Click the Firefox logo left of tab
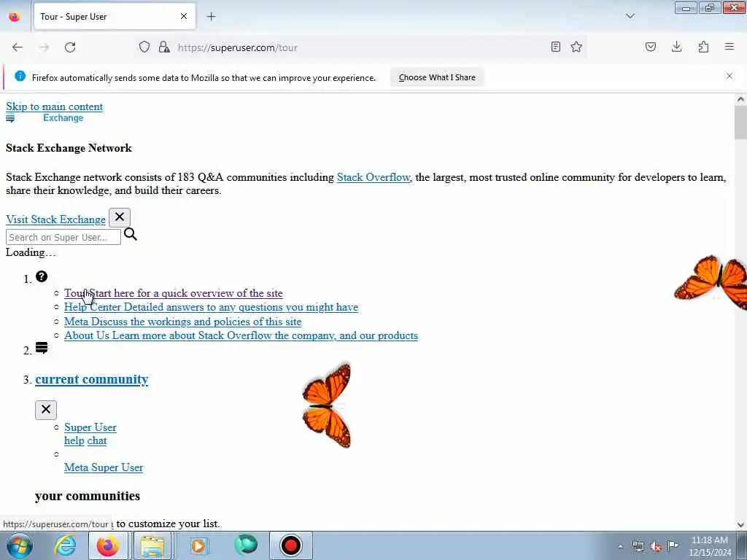 click(x=15, y=17)
